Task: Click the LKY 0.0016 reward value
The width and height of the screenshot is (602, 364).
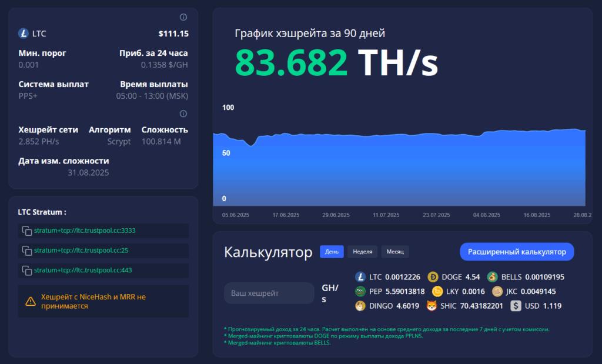Action: click(x=473, y=292)
